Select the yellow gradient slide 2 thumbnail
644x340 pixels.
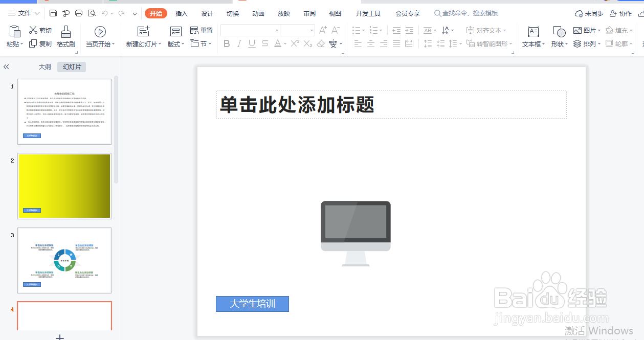click(x=64, y=186)
